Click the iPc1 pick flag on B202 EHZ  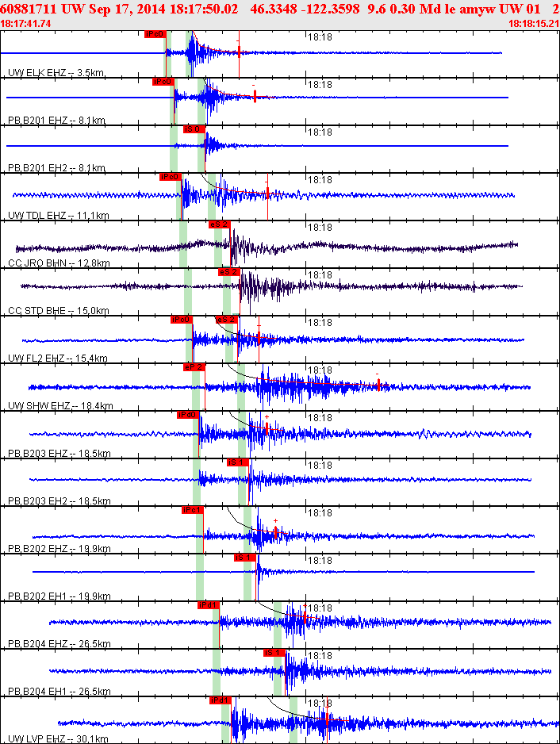click(x=193, y=510)
